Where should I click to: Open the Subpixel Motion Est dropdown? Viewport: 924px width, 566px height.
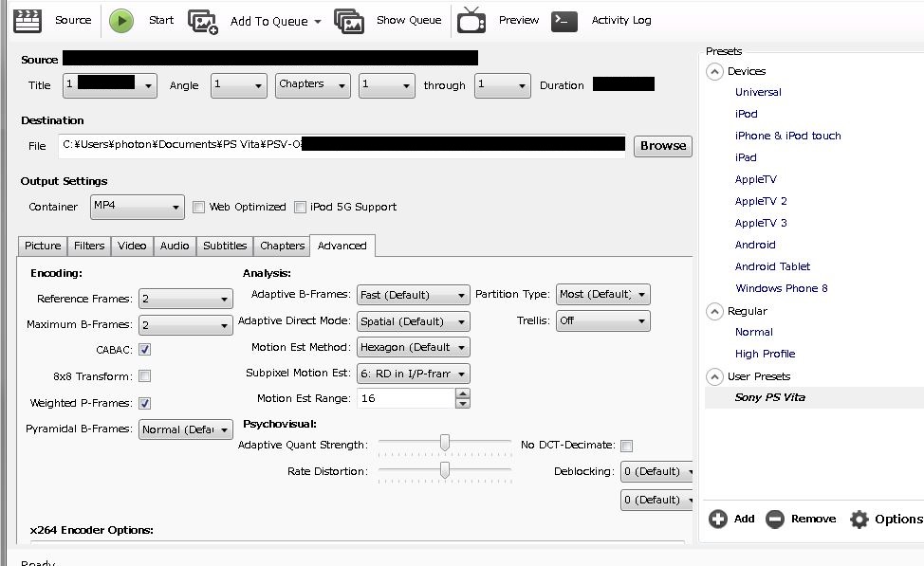pos(413,374)
